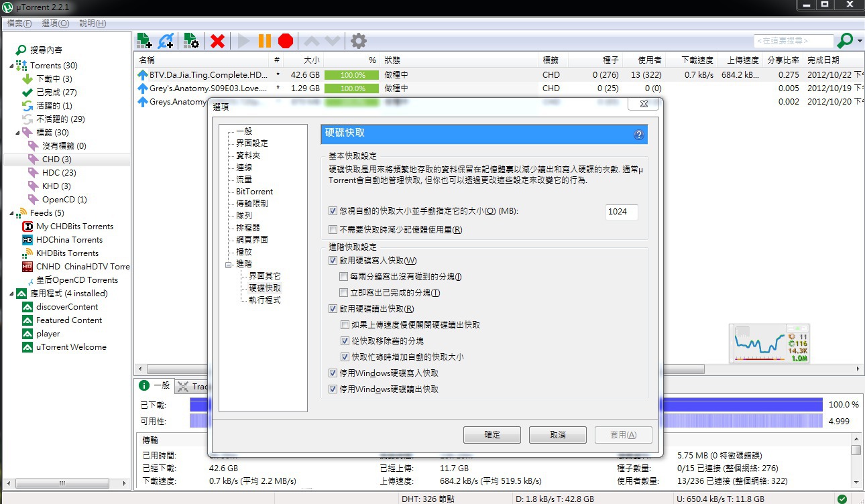865x504 pixels.
Task: Click the grey Start torrent play icon
Action: pyautogui.click(x=243, y=42)
